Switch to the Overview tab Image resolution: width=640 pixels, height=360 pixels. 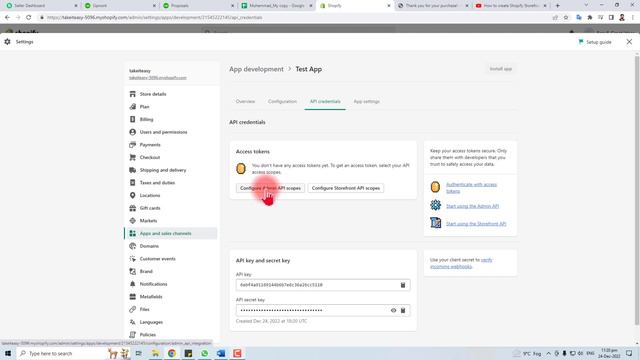(245, 101)
